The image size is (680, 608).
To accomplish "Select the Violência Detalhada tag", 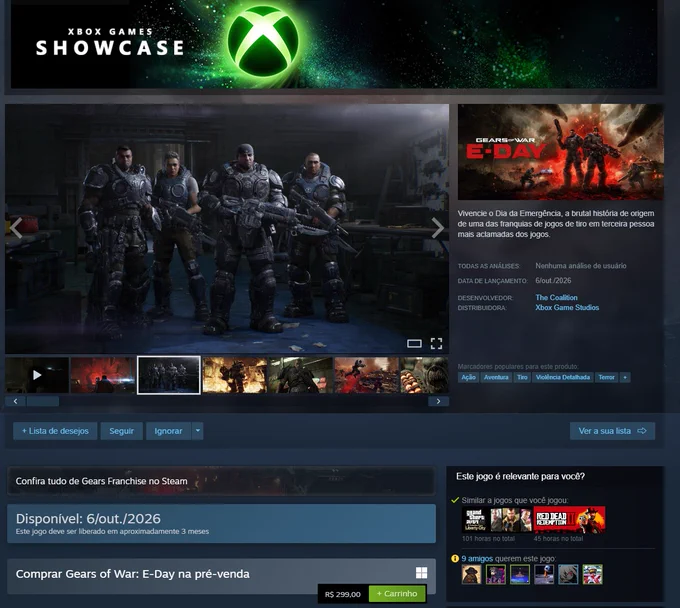I will click(x=563, y=377).
